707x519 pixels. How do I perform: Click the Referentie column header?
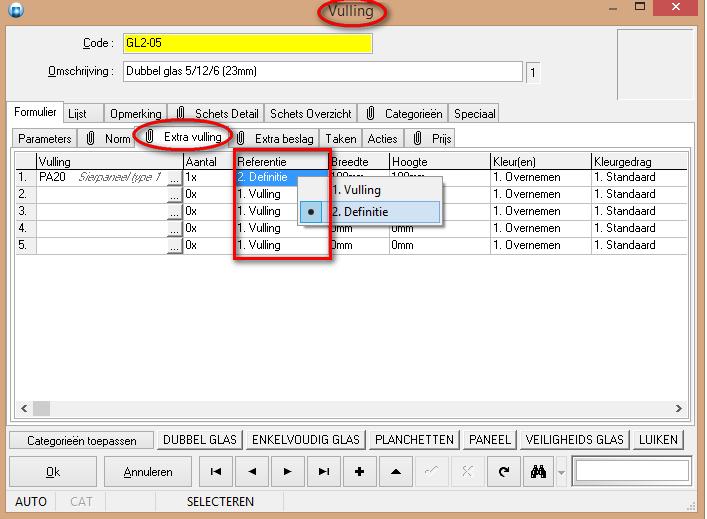point(282,161)
